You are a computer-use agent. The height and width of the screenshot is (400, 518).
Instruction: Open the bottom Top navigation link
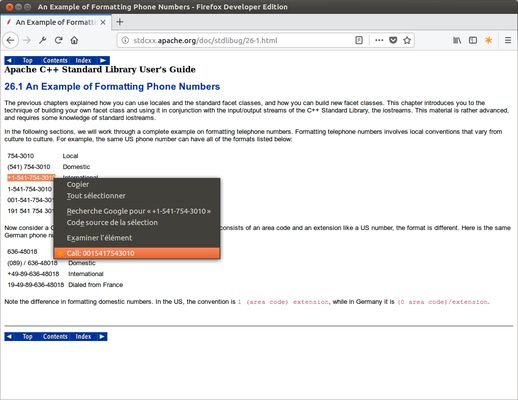coord(27,337)
